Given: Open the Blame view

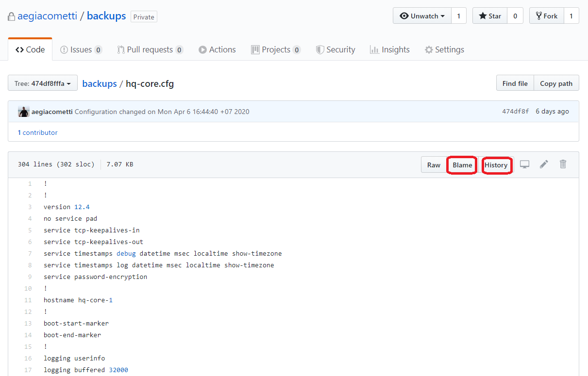Looking at the screenshot, I should coord(462,165).
